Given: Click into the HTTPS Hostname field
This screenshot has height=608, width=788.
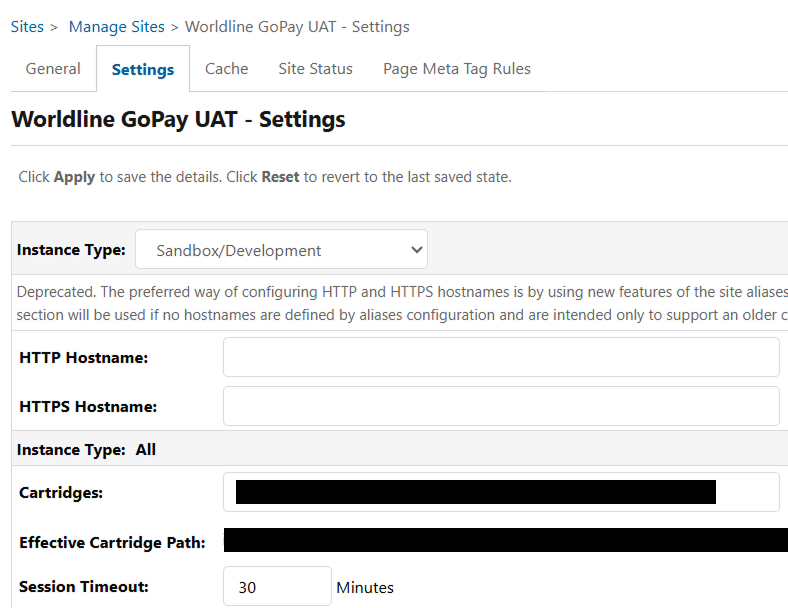Looking at the screenshot, I should pyautogui.click(x=501, y=406).
